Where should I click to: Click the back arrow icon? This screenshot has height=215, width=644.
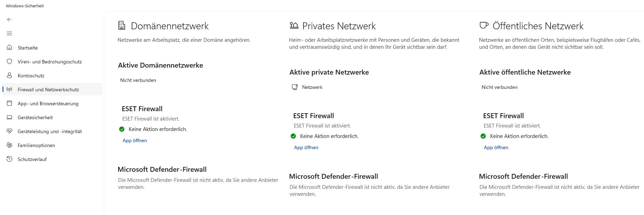[9, 20]
